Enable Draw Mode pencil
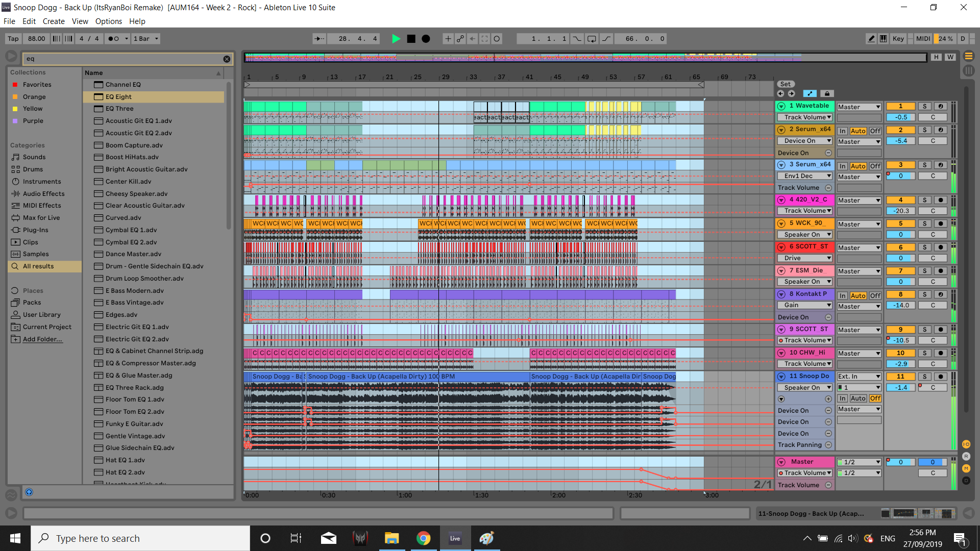Screen dimensions: 980x551 [871, 39]
